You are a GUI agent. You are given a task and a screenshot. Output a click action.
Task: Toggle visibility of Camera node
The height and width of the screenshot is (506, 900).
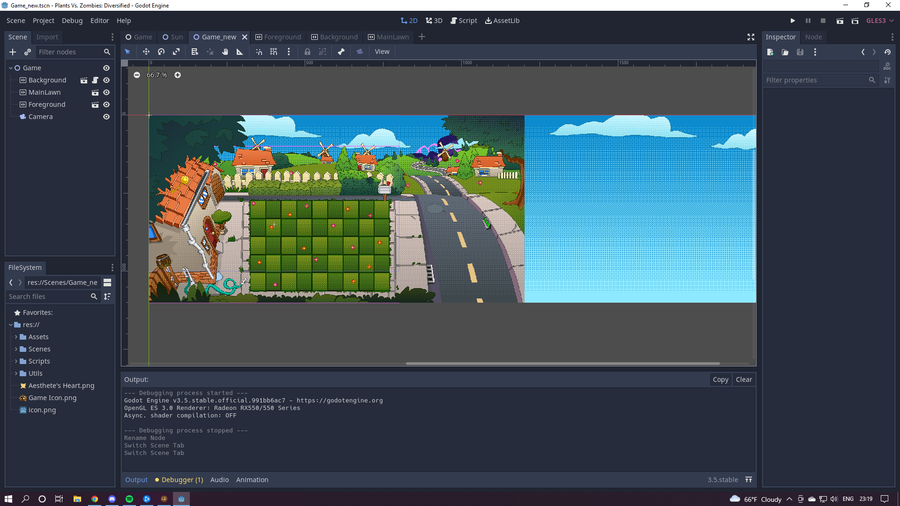(x=106, y=116)
